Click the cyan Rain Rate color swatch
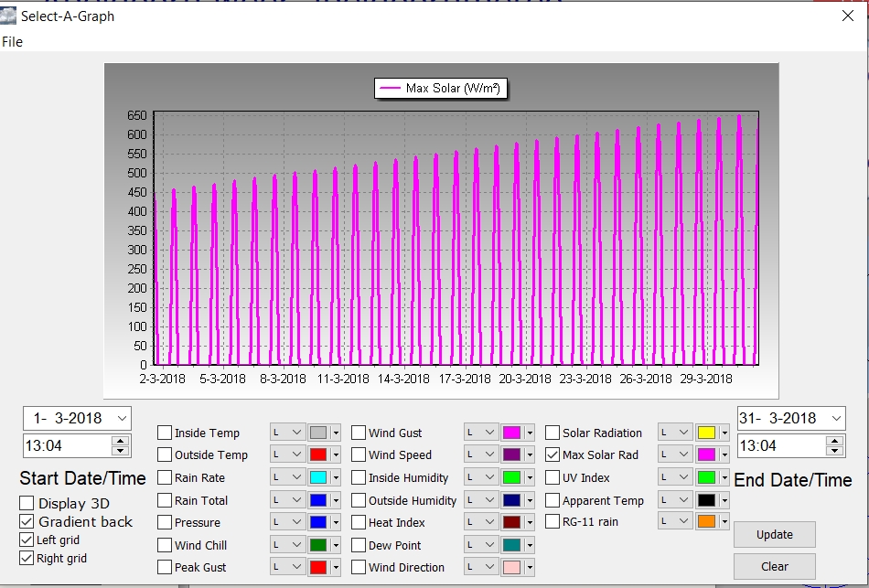This screenshot has width=869, height=588. [317, 477]
